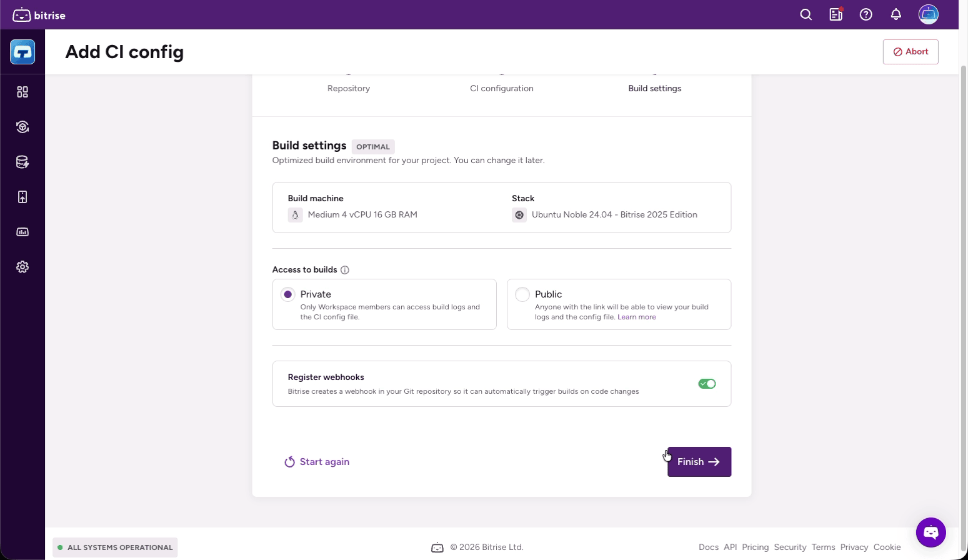Go to the CI configuration step

pos(502,88)
